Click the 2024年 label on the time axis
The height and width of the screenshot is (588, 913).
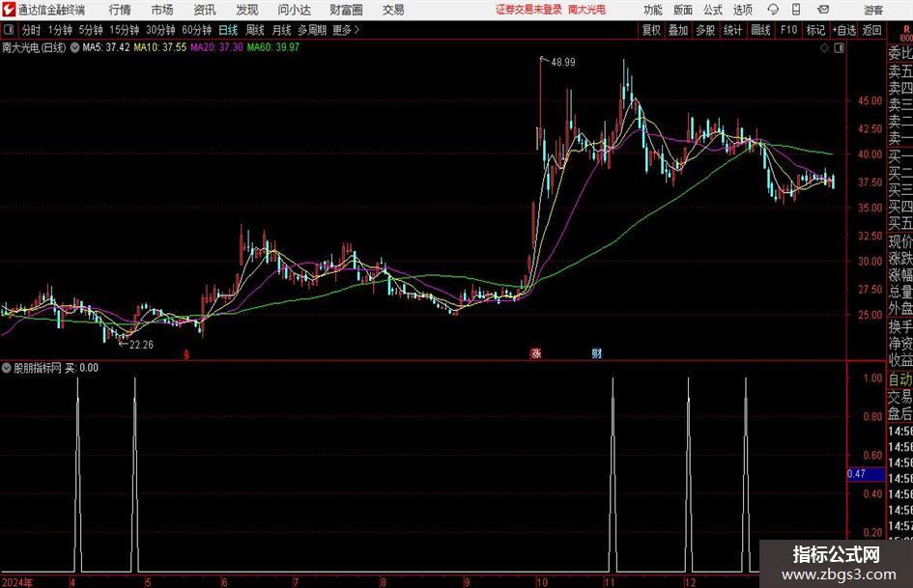coord(17,582)
